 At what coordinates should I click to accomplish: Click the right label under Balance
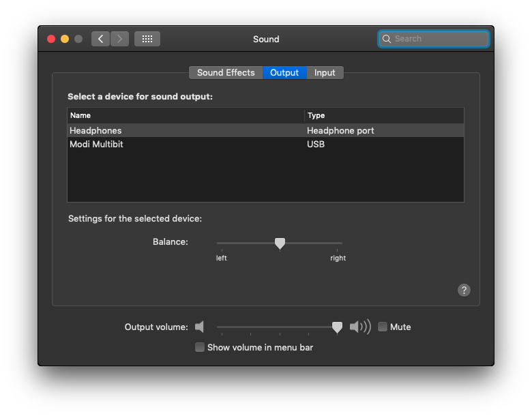point(338,258)
